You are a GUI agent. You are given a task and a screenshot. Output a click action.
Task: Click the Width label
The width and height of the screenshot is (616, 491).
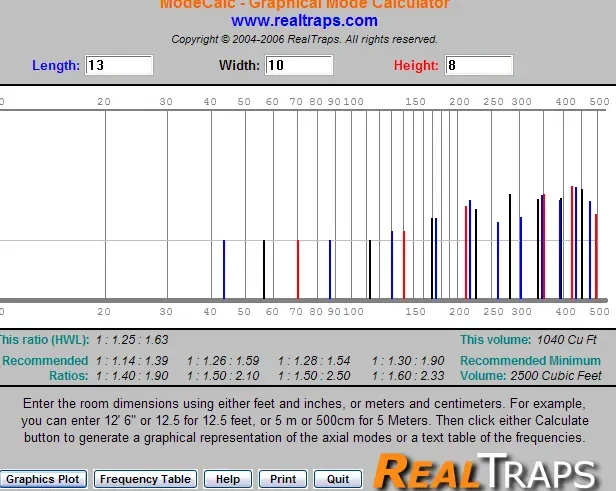[239, 65]
